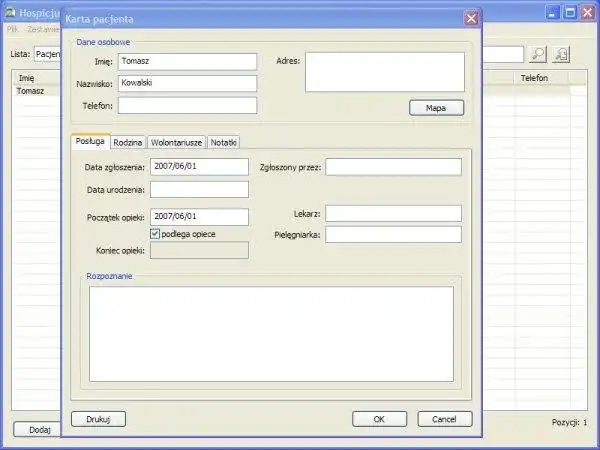This screenshot has height=450, width=600.
Task: Minimize the Hospicjum main window
Action: pos(552,13)
